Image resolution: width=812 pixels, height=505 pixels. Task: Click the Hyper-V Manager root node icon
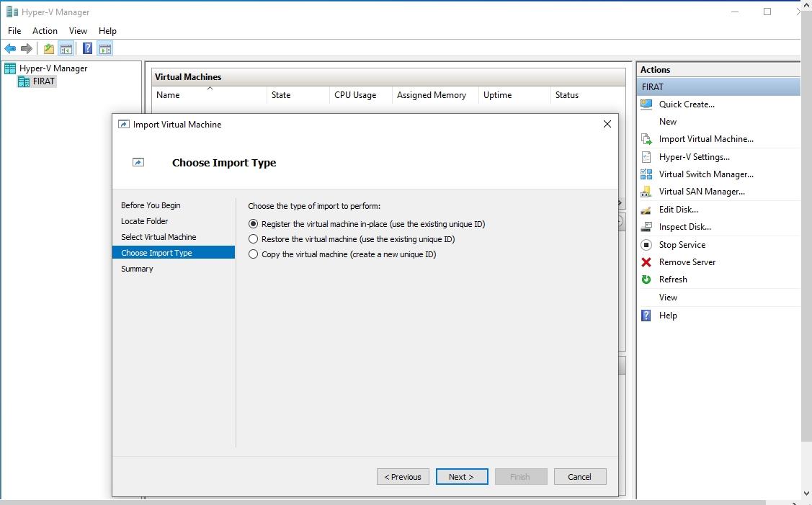pos(10,68)
